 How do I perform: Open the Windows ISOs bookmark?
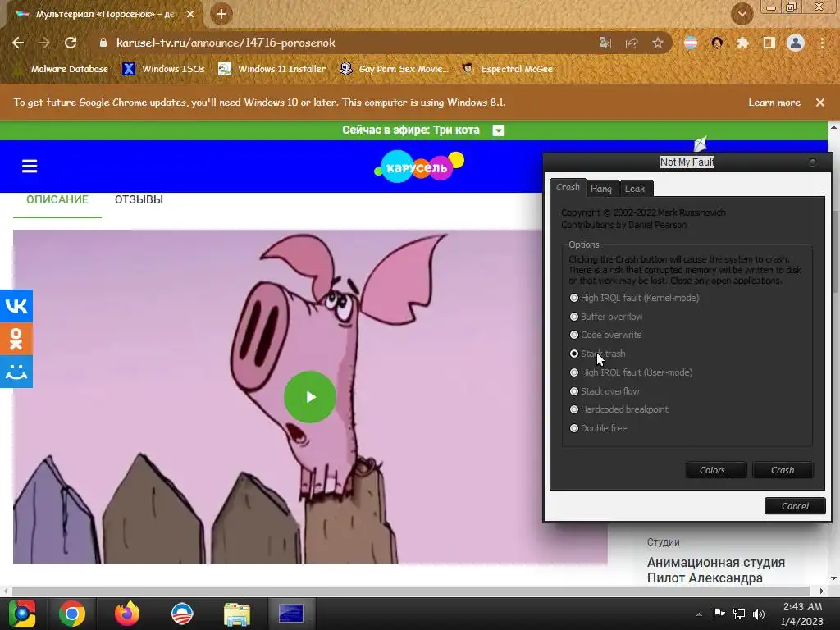[163, 69]
